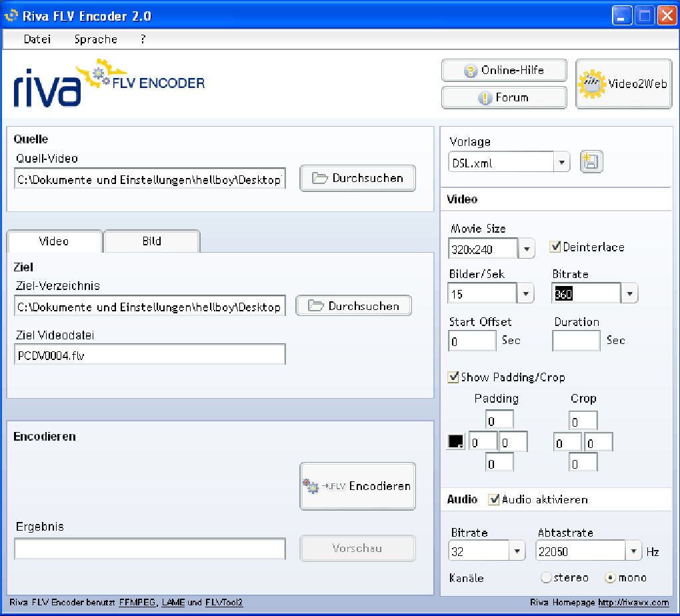Expand the Abtastrate dropdown
The height and width of the screenshot is (616, 680).
(x=633, y=551)
